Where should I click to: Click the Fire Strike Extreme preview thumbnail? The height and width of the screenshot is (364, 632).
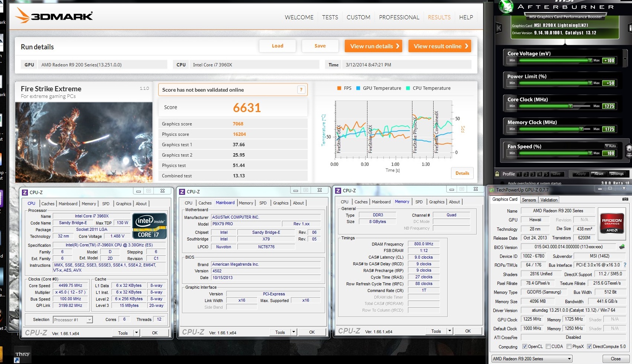84,142
